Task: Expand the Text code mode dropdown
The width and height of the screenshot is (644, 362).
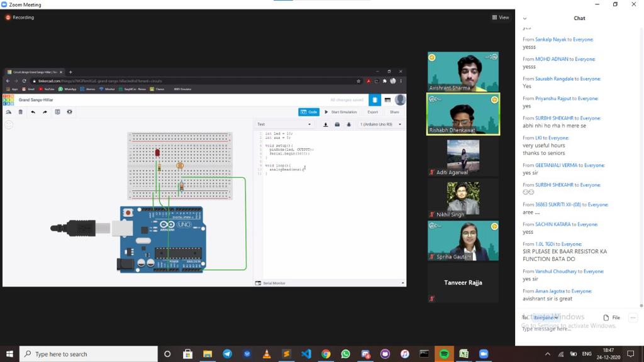Action: coord(284,124)
